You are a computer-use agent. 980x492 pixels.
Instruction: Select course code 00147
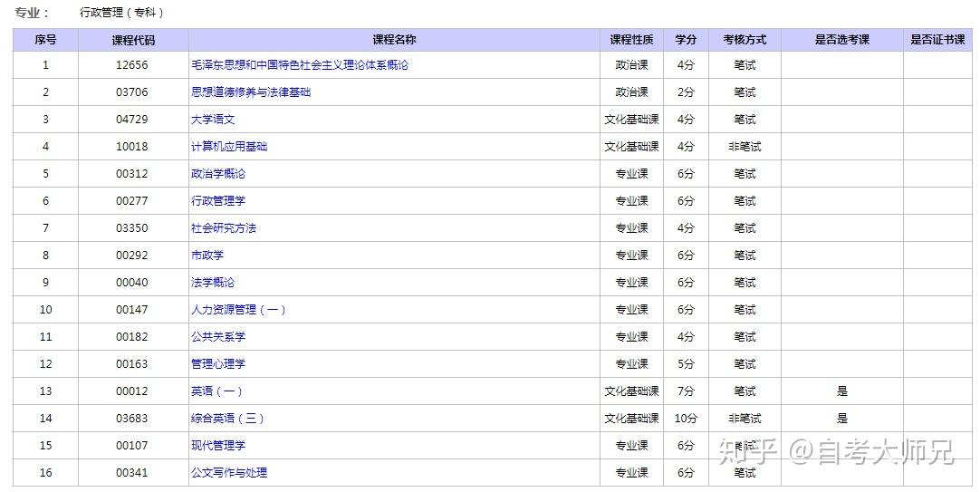click(132, 310)
